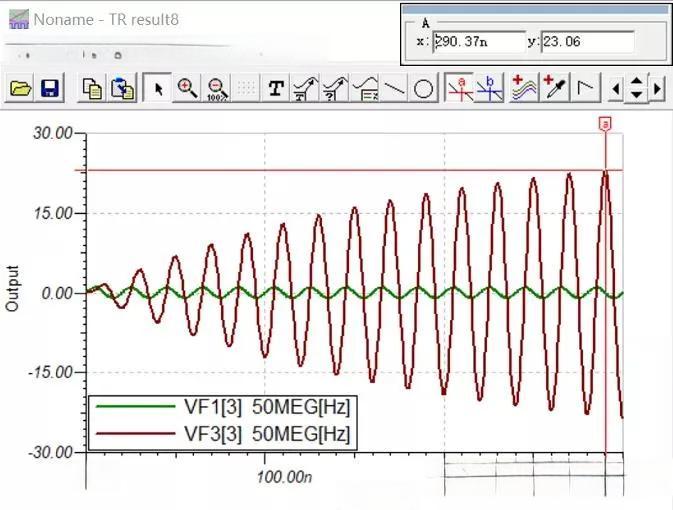Activate the zoom in magnifier tool

(187, 88)
